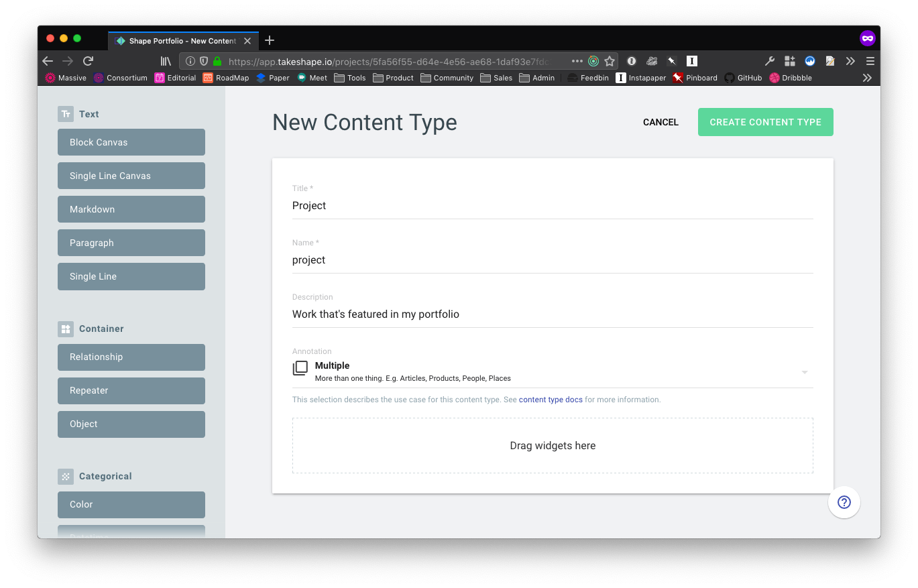Select the Object widget

[x=131, y=424]
